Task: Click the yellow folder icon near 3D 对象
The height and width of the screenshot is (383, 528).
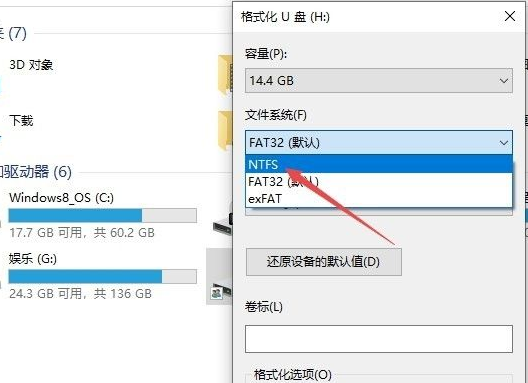Action: [x=225, y=76]
